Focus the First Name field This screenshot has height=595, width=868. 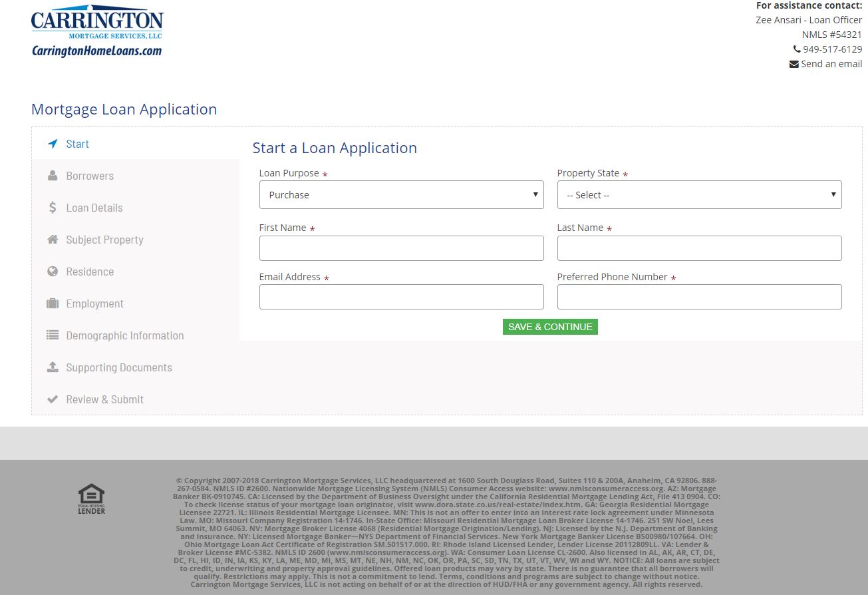[x=401, y=248]
